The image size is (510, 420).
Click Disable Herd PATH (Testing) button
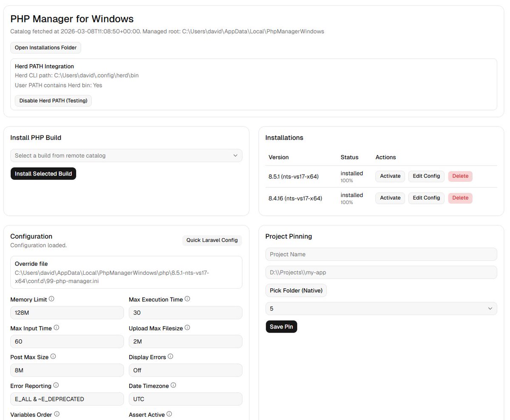click(53, 101)
